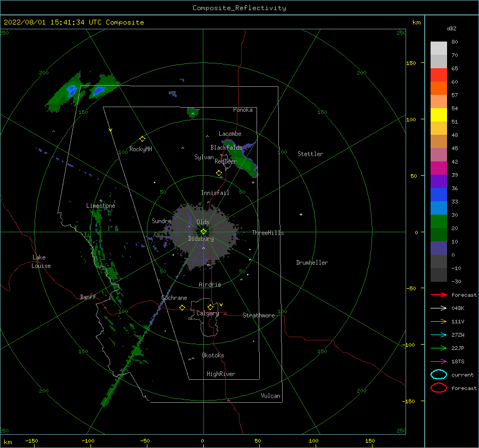Click the Innisfail city label
Image resolution: width=479 pixels, height=448 pixels.
[215, 193]
